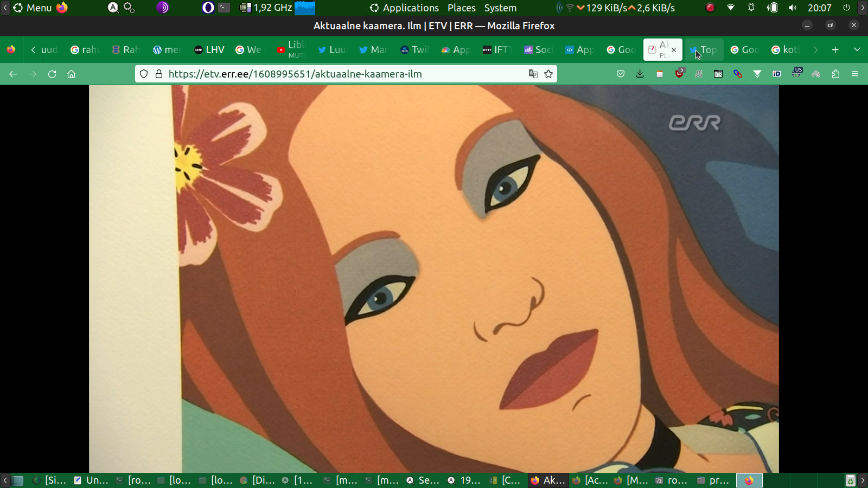
Task: List all tabs dropdown arrow
Action: click(x=857, y=50)
